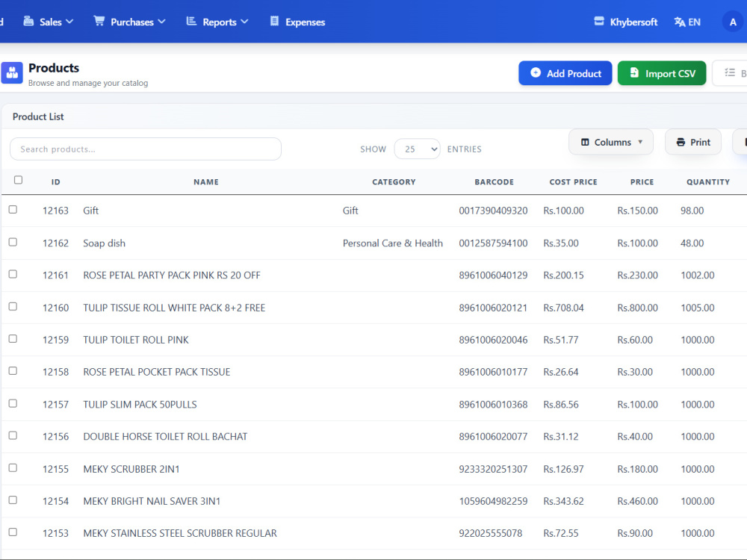Check box for MEKY STAINLESS STEEL SCRUBBER REGULAR
This screenshot has width=747, height=560.
pyautogui.click(x=13, y=532)
